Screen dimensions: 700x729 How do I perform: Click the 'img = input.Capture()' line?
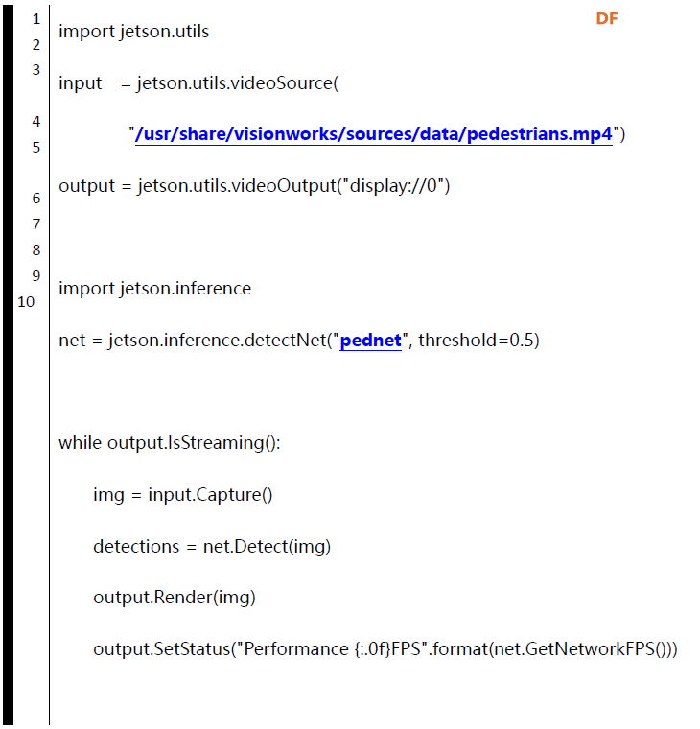pyautogui.click(x=182, y=495)
